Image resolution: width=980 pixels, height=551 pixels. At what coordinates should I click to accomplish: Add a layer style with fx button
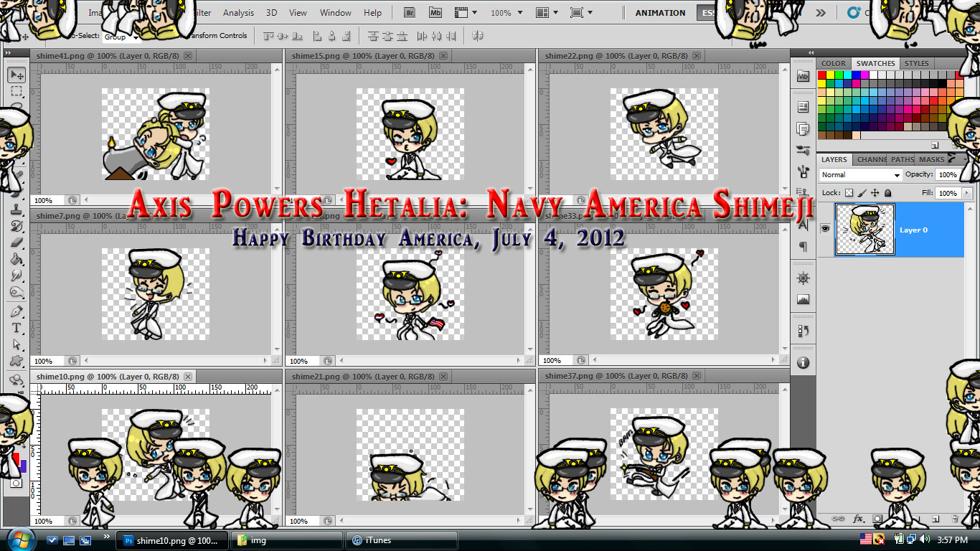tap(858, 518)
